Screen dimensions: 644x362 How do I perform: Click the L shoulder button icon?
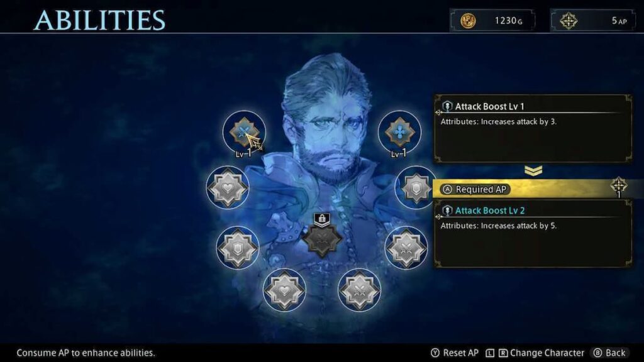(x=489, y=353)
